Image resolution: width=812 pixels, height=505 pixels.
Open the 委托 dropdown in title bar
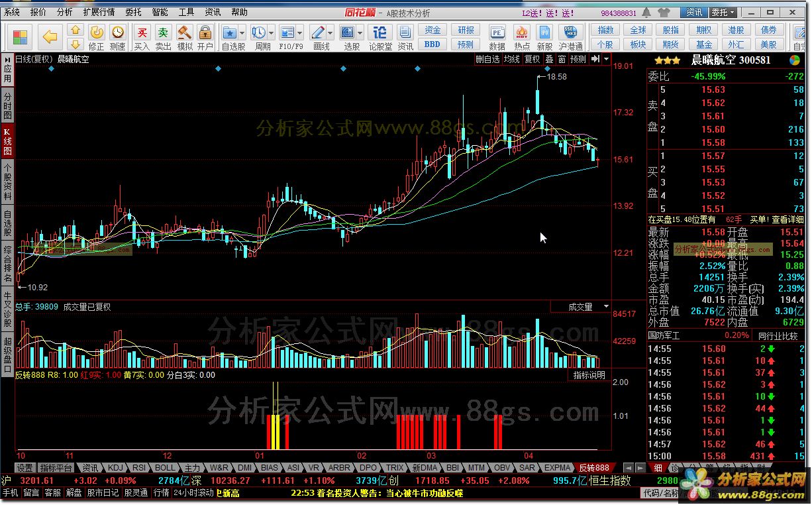click(x=723, y=13)
